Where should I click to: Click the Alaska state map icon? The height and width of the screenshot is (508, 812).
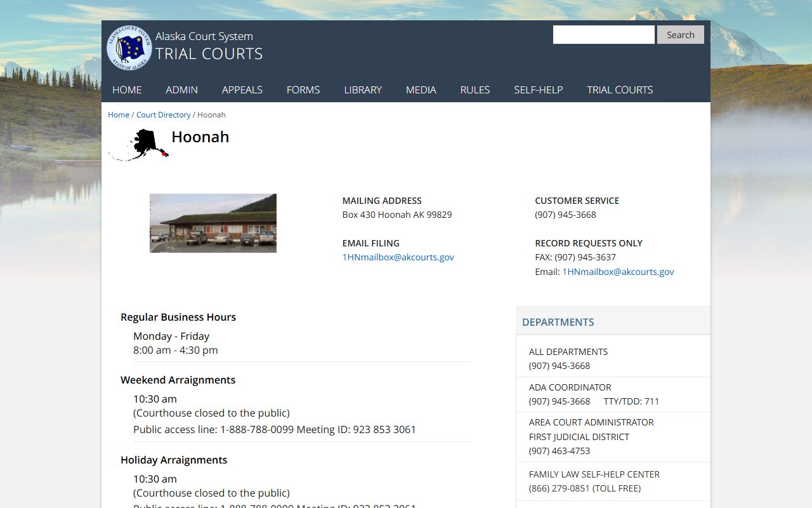coord(139,145)
